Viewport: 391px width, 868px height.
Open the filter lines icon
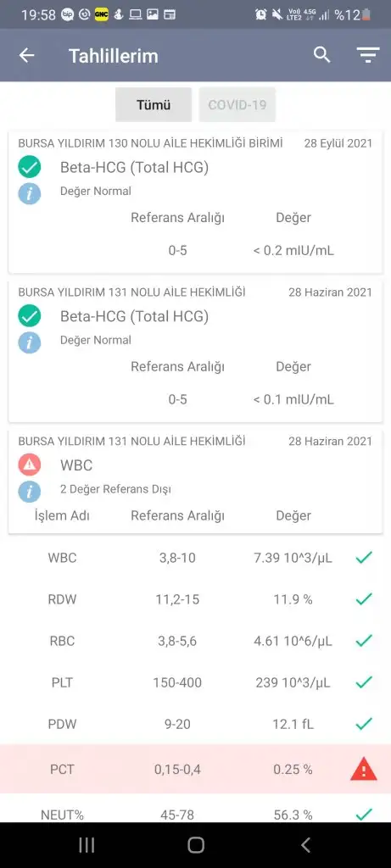pyautogui.click(x=368, y=55)
